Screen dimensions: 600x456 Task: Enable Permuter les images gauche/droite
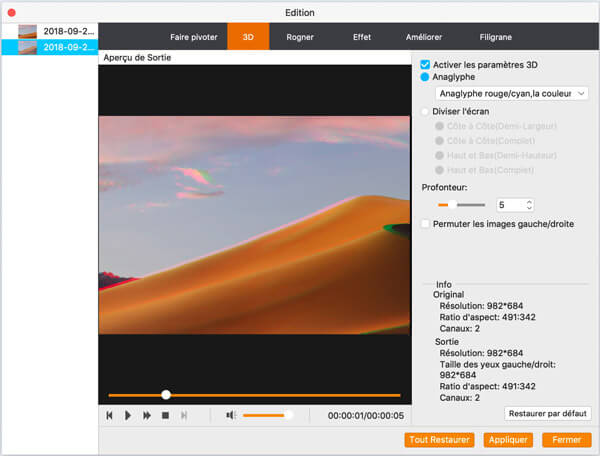click(x=426, y=224)
